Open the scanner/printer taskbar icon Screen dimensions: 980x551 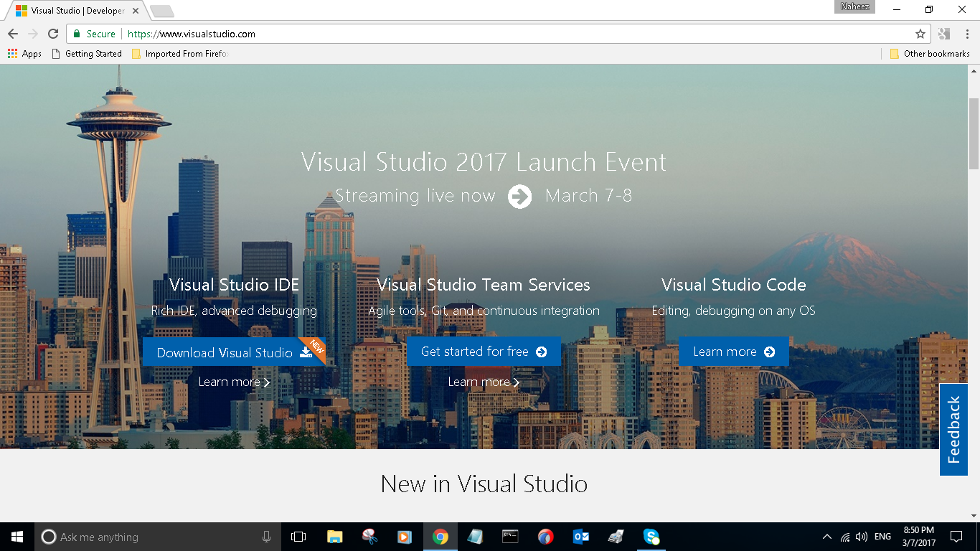(x=616, y=537)
